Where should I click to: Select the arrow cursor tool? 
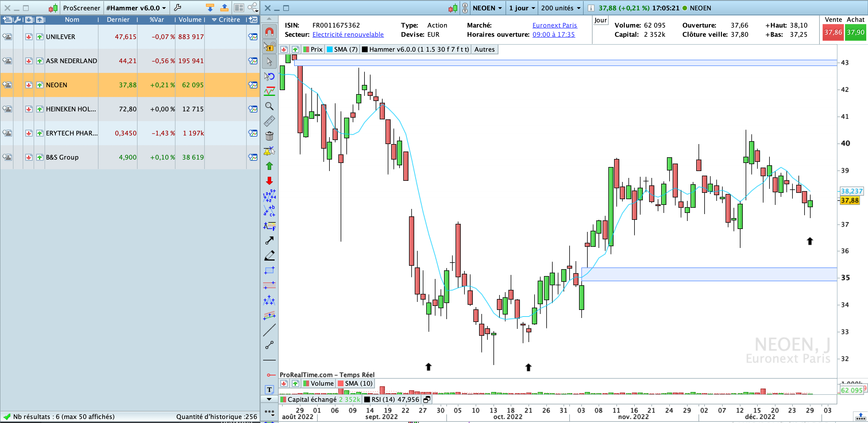(x=269, y=61)
